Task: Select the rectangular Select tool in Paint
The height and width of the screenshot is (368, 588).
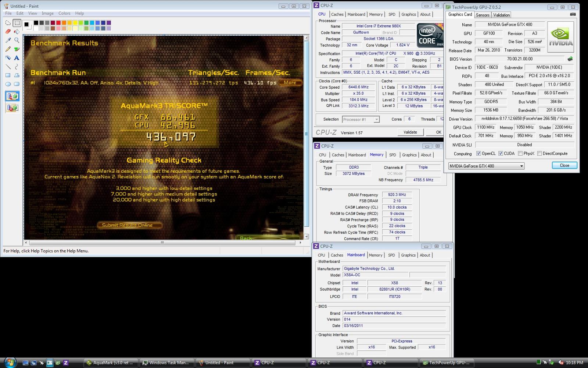Action: click(17, 23)
